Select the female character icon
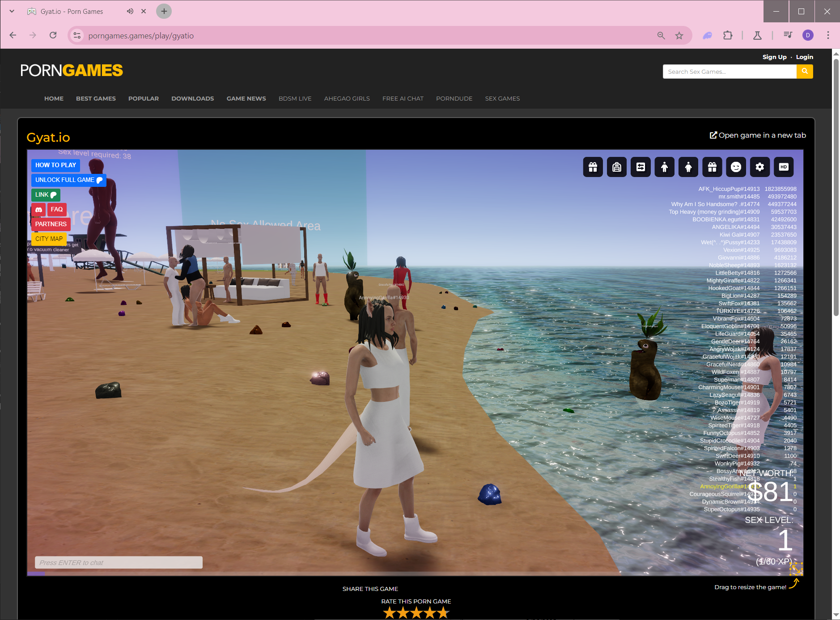Image resolution: width=840 pixels, height=620 pixels. 688,167
